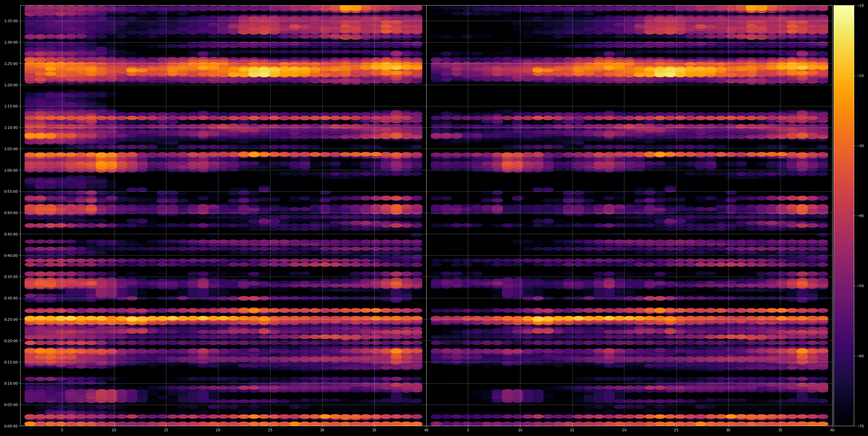Click the 1:30:00 time axis label
Viewport: 868px width, 436px height.
pyautogui.click(x=11, y=42)
